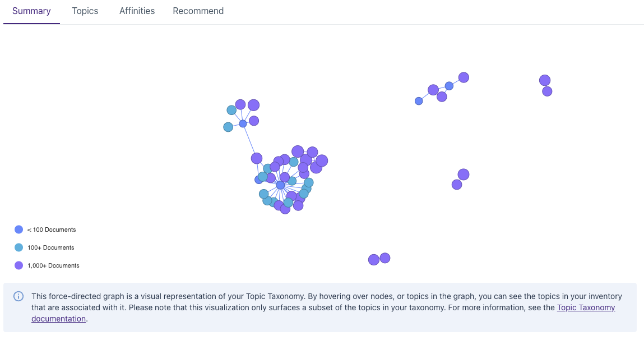644x340 pixels.
Task: Open the Summary tab
Action: click(31, 11)
